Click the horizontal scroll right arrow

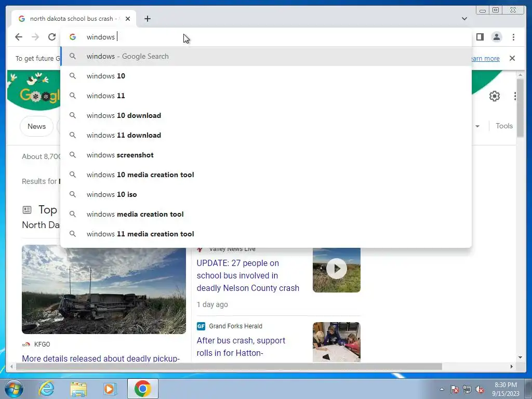tap(512, 366)
